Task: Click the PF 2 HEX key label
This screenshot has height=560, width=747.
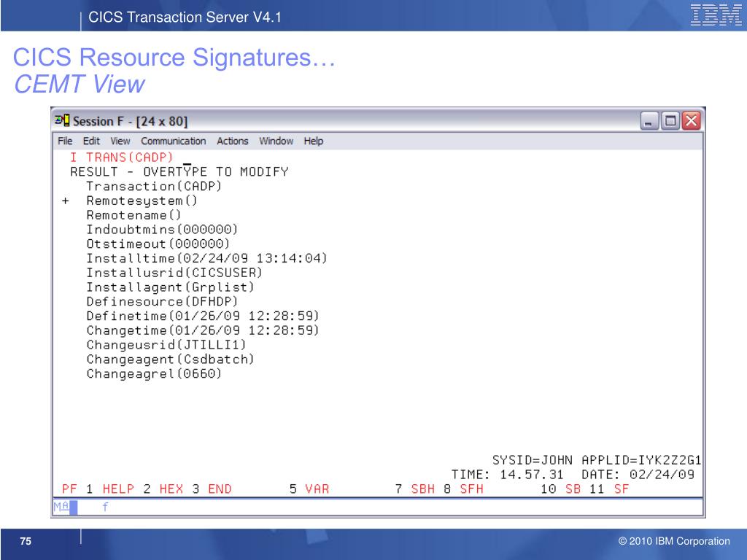Action: pyautogui.click(x=163, y=489)
